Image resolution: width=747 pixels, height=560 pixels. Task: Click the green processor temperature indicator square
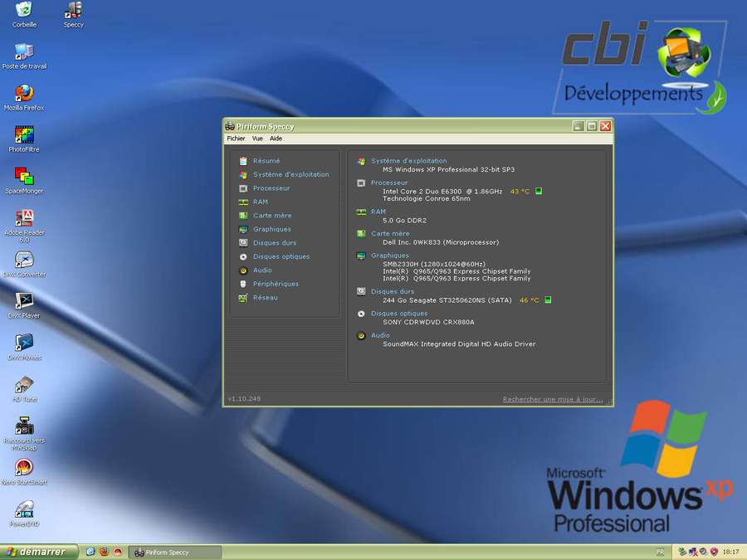click(539, 191)
